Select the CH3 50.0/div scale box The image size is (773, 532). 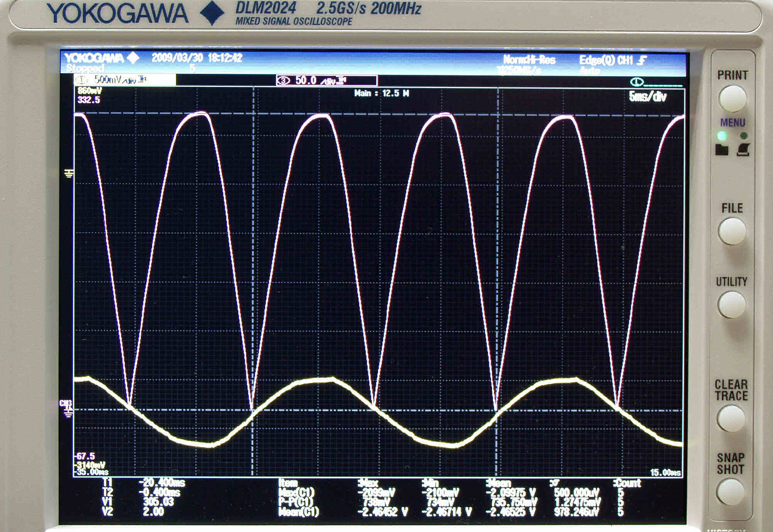(326, 80)
